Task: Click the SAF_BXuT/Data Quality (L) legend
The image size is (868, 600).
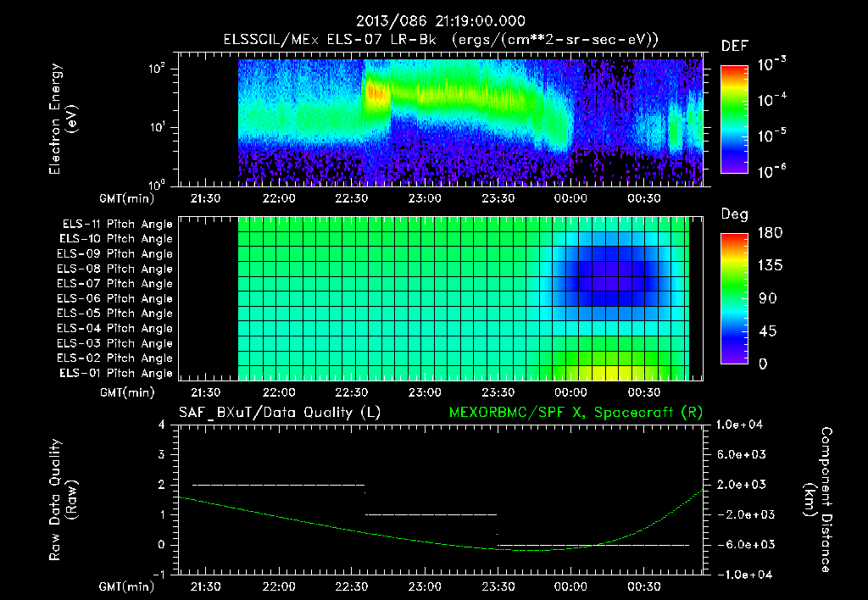Action: (280, 413)
